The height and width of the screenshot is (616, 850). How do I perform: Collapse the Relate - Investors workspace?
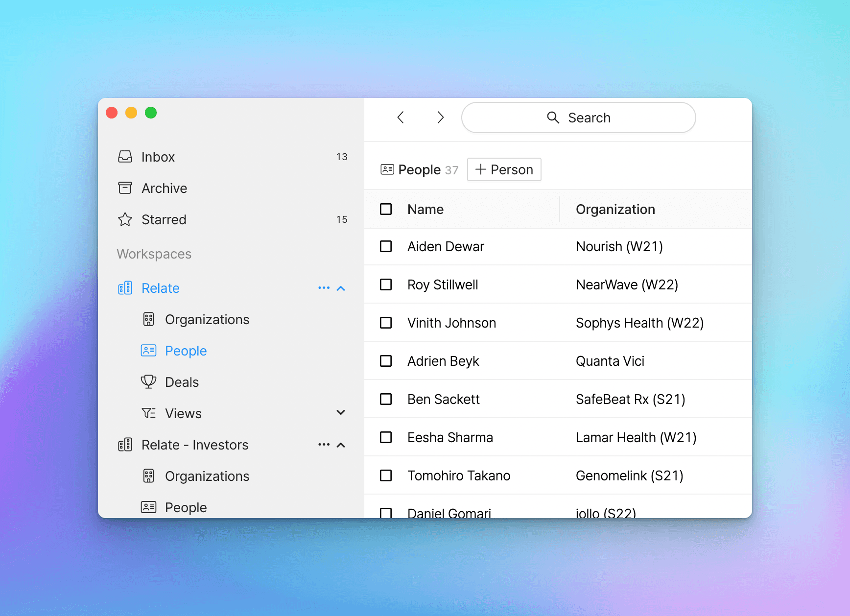341,445
